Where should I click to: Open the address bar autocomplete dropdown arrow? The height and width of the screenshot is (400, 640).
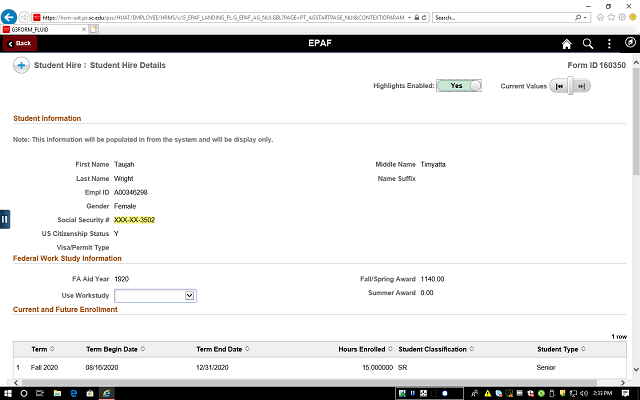point(409,18)
